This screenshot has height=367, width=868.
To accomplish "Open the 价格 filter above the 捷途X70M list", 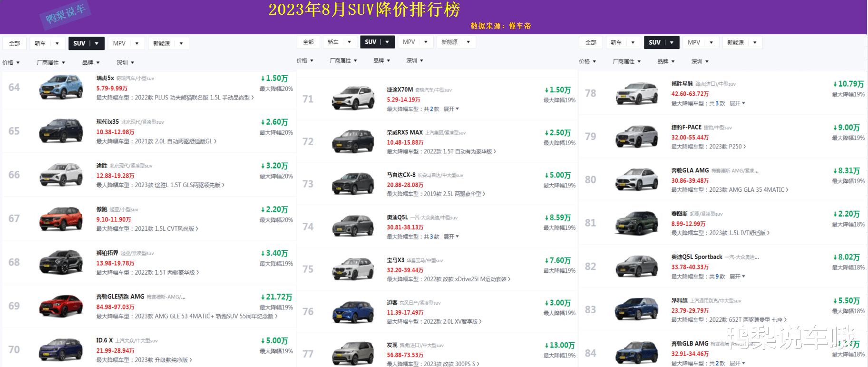I will click(x=305, y=60).
